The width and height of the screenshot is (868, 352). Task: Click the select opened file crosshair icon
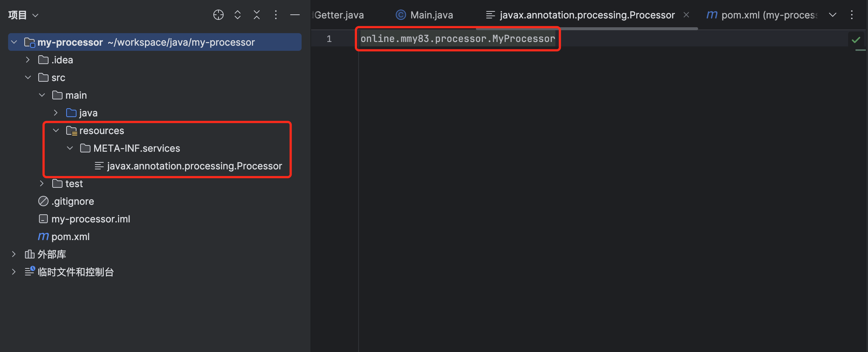pyautogui.click(x=218, y=15)
